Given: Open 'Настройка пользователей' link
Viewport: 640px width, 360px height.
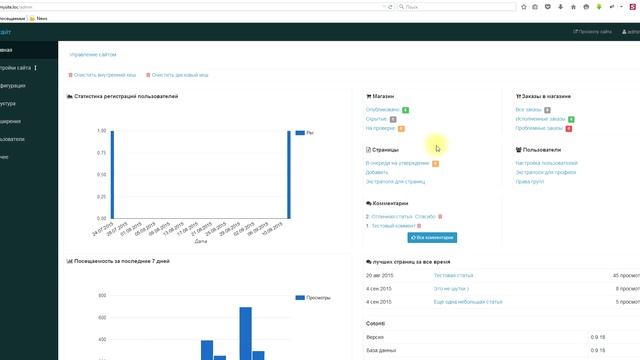Looking at the screenshot, I should (x=547, y=163).
